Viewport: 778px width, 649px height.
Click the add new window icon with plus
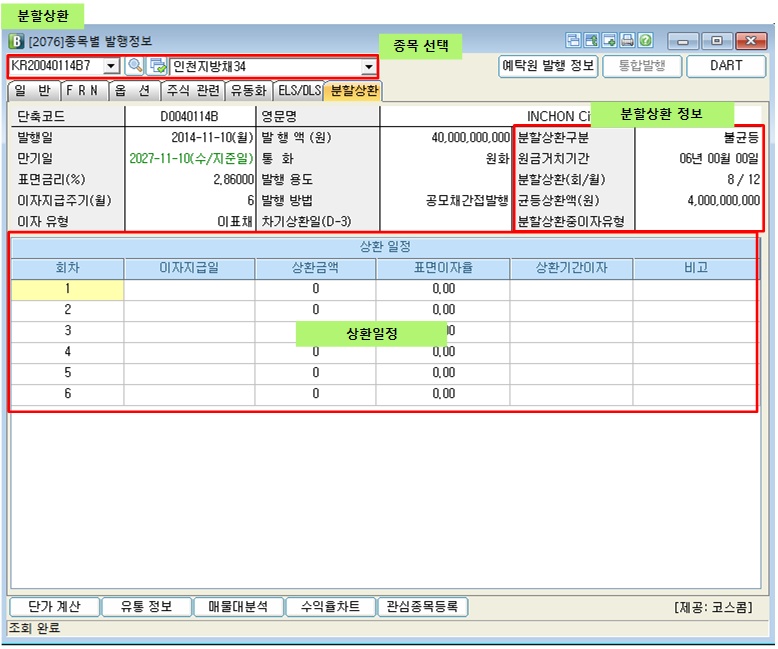[609, 41]
